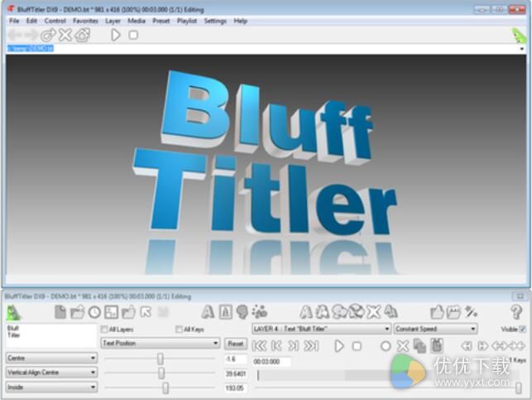The height and width of the screenshot is (400, 532).
Task: Click the X delete icon in the top toolbar
Action: 65,35
